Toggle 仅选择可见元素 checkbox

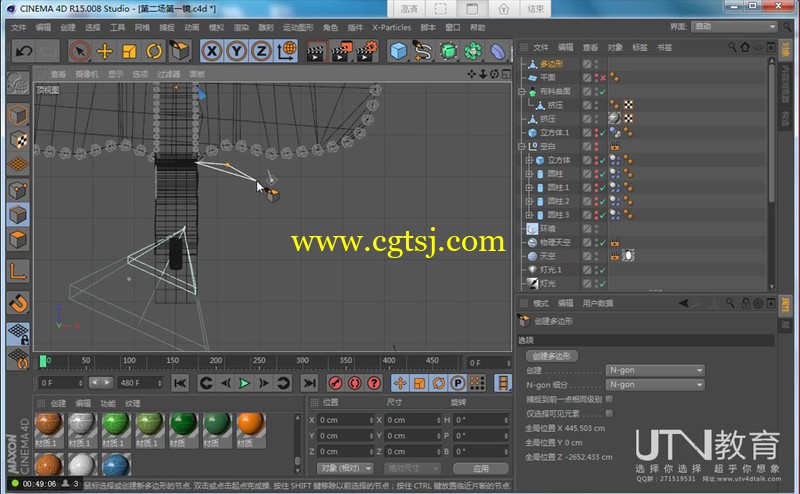609,413
